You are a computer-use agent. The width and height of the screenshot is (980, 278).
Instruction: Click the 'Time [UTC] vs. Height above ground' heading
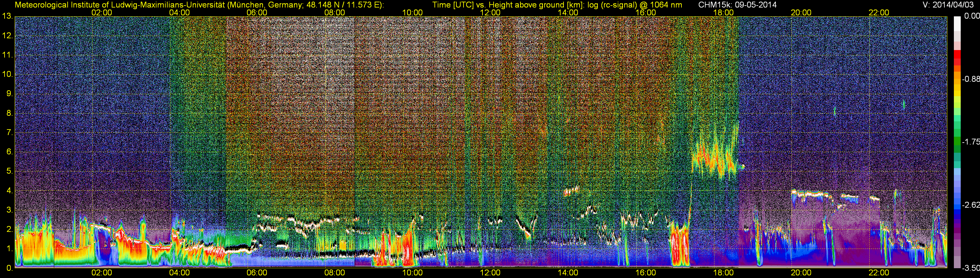[x=557, y=5]
